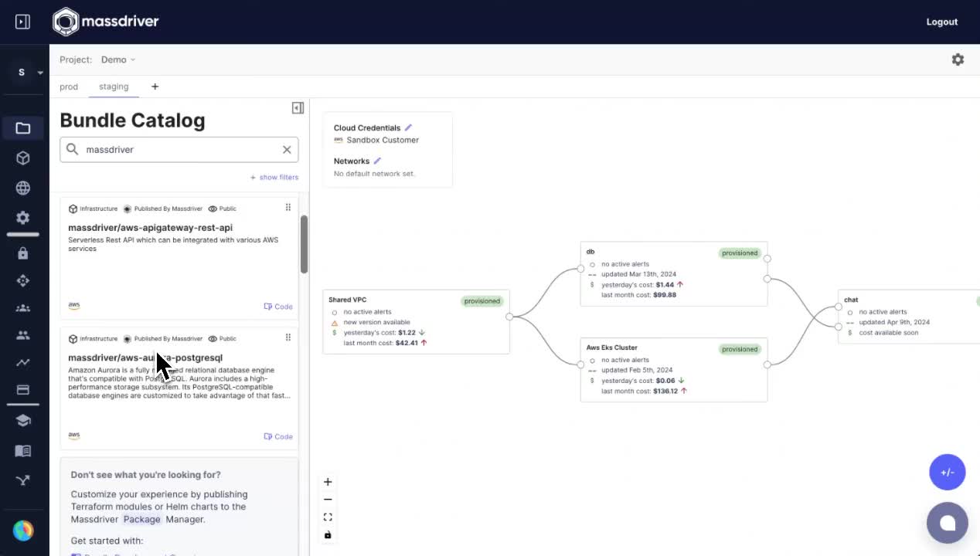Clear the massdriver search text
This screenshot has height=556, width=980.
pos(287,150)
